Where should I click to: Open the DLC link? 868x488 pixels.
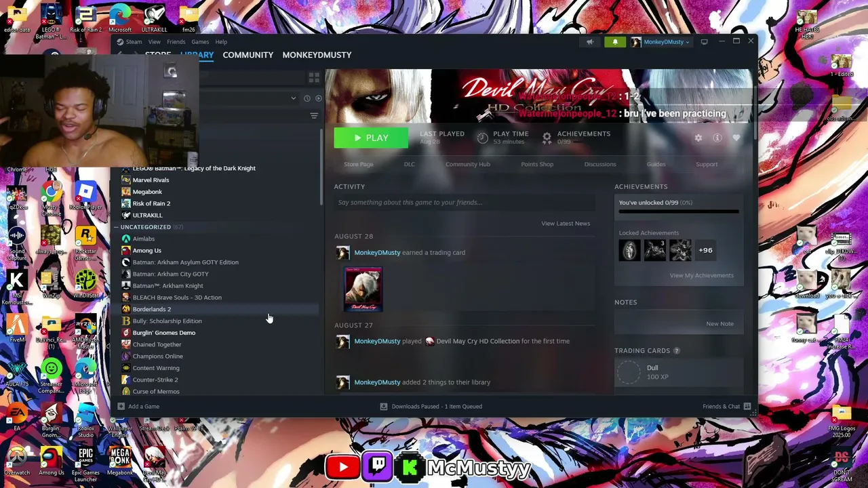(410, 164)
